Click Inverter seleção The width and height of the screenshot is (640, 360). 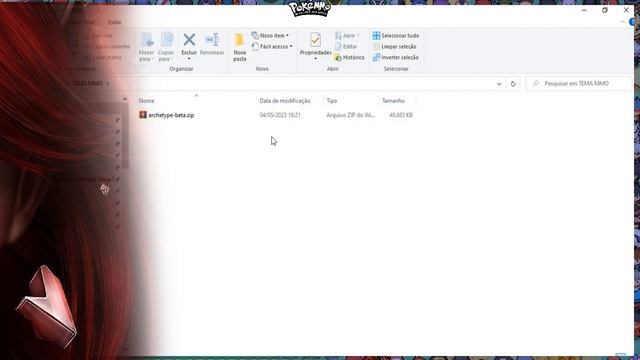[x=396, y=58]
